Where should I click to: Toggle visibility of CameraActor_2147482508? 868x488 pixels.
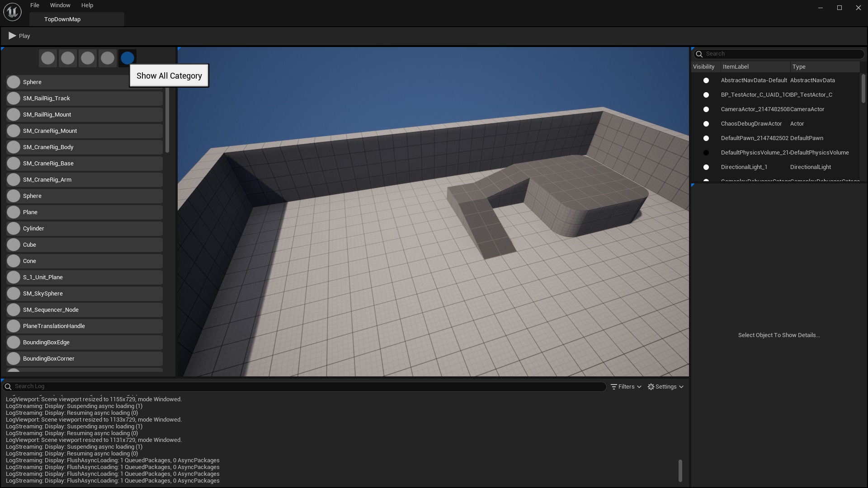click(x=706, y=109)
